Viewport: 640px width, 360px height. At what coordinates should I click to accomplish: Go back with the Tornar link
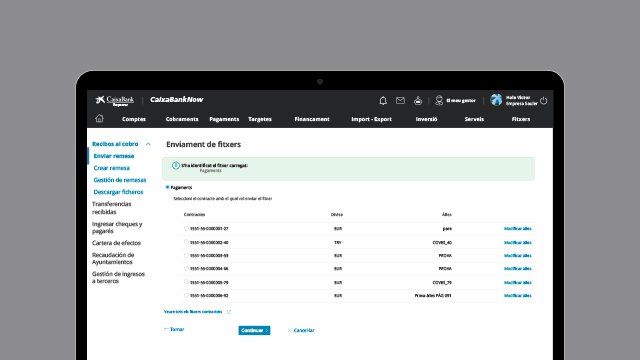[x=174, y=329]
